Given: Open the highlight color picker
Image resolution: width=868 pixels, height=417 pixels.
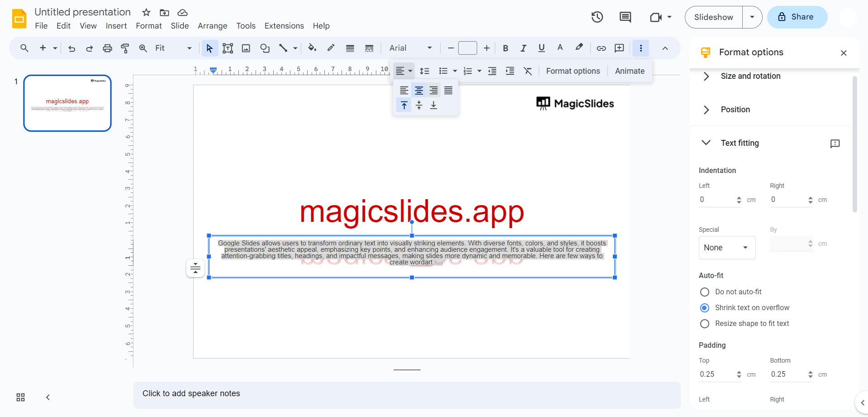Looking at the screenshot, I should (x=579, y=48).
